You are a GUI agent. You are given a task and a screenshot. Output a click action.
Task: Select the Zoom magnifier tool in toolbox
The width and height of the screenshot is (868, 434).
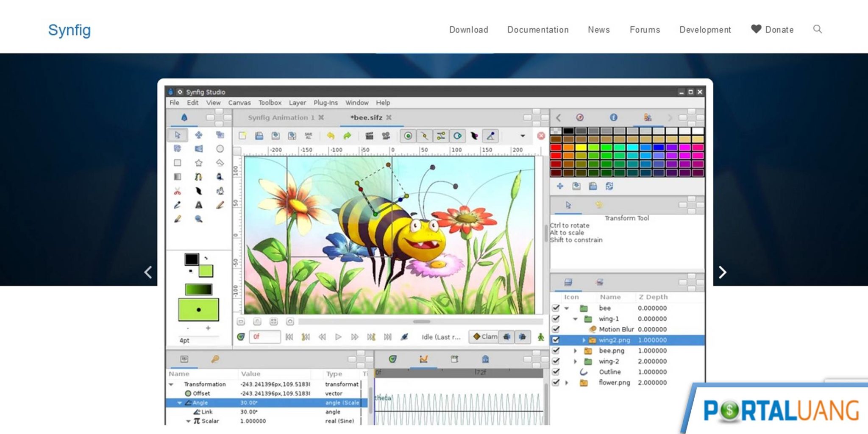pos(198,219)
